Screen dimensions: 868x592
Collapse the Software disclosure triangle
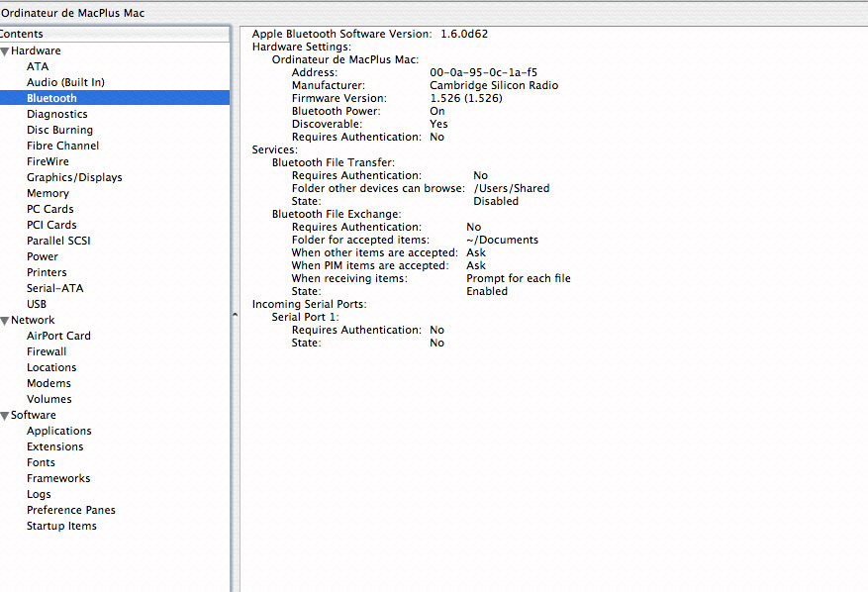coord(5,416)
